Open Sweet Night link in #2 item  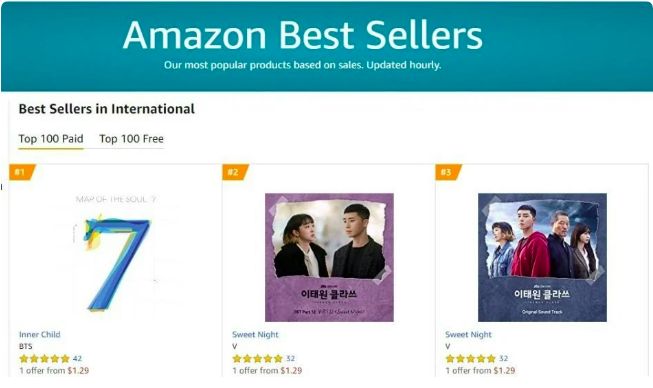point(255,334)
